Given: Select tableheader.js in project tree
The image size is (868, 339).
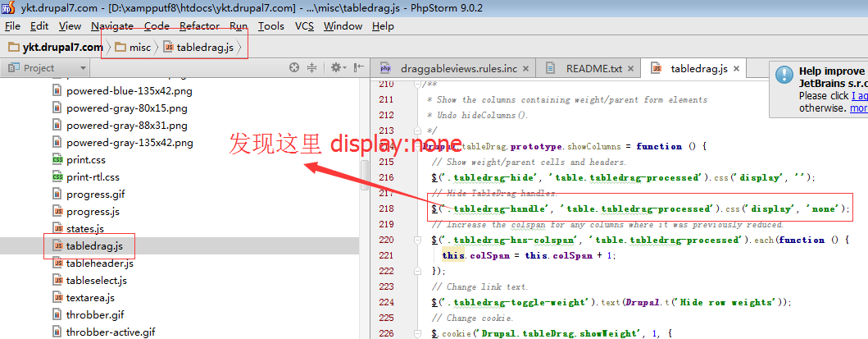Looking at the screenshot, I should coord(100,263).
